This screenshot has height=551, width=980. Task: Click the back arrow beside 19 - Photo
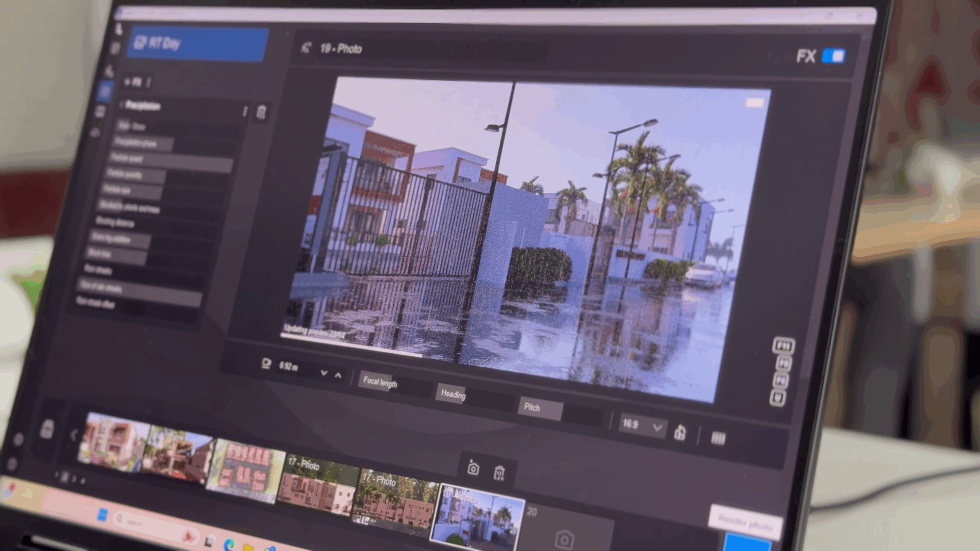tap(306, 48)
